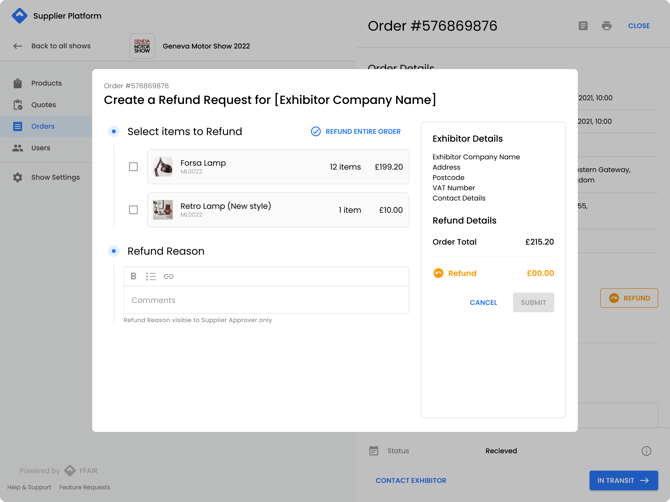670x502 pixels.
Task: Check the Forsa Lamp item checkbox
Action: point(133,167)
